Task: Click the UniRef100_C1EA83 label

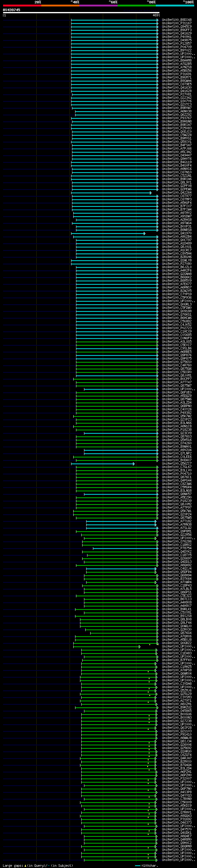Action: point(177,653)
